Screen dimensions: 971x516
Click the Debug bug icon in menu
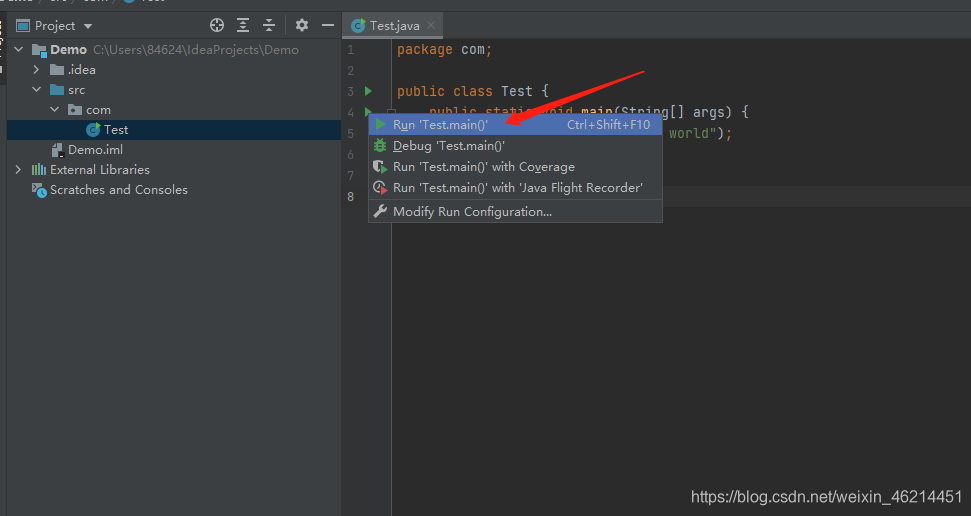(x=380, y=146)
